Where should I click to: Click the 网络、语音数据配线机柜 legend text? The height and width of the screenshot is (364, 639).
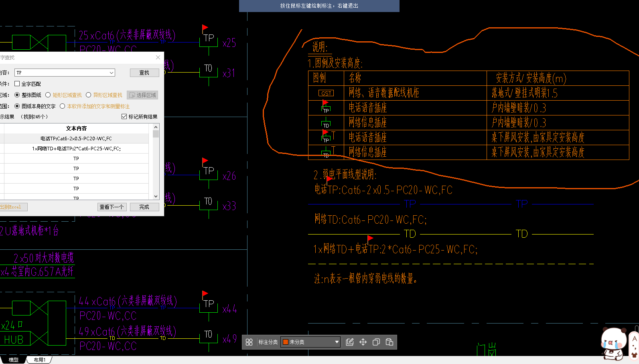pyautogui.click(x=384, y=93)
